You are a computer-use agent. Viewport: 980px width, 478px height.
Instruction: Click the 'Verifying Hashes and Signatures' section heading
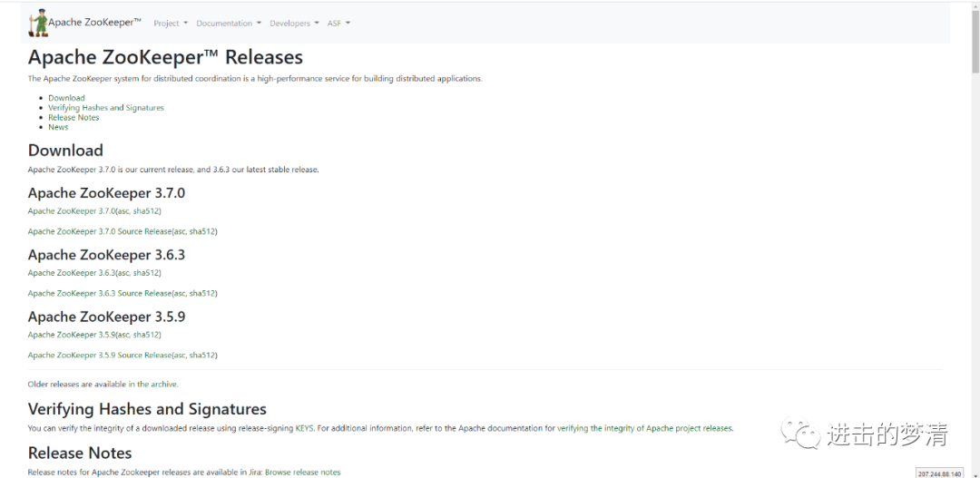[x=147, y=409]
